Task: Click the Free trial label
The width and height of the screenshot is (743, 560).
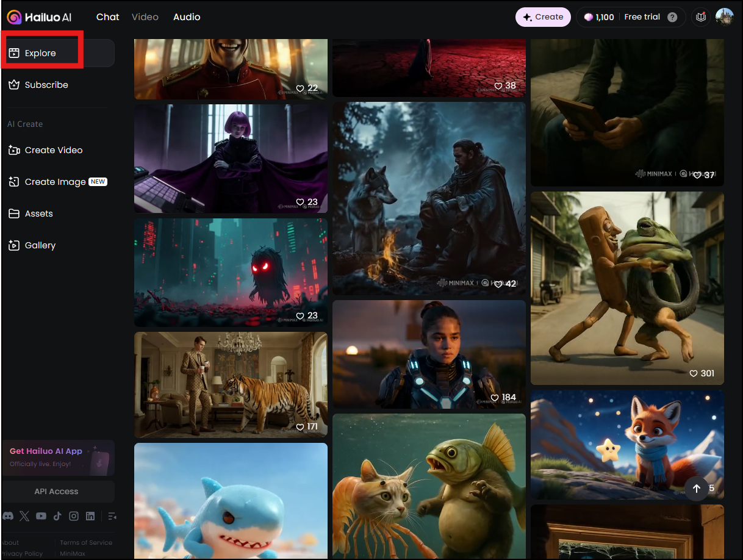Action: 642,17
